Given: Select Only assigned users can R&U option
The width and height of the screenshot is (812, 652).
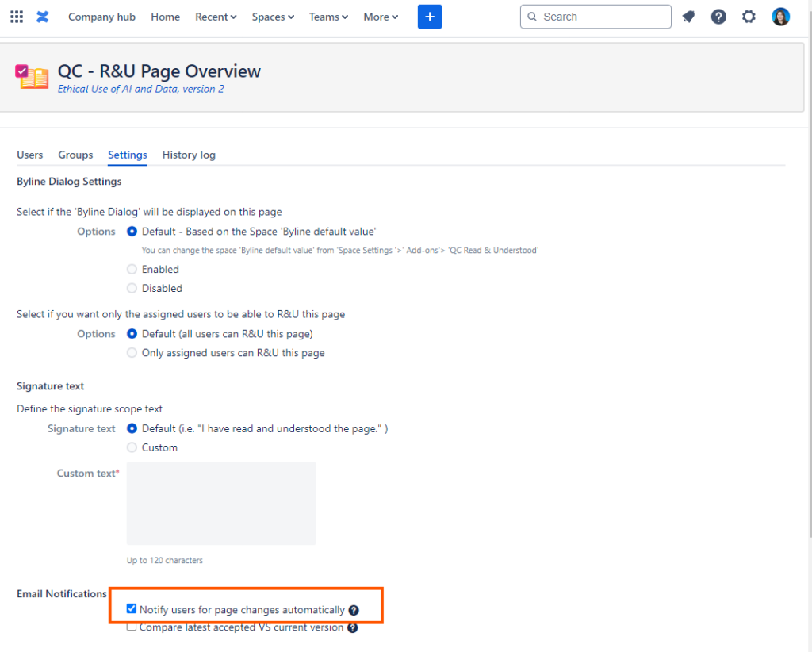Looking at the screenshot, I should [132, 353].
